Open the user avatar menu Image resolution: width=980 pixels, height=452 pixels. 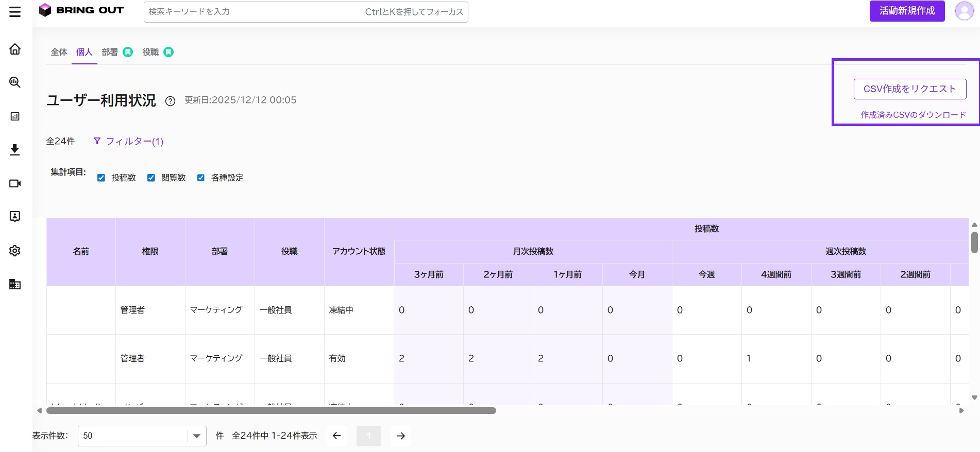click(964, 11)
